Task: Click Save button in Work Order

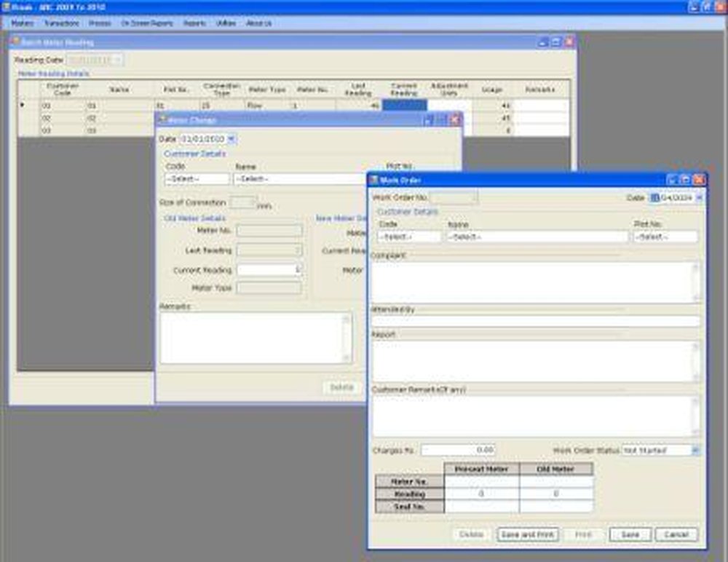Action: coord(630,534)
